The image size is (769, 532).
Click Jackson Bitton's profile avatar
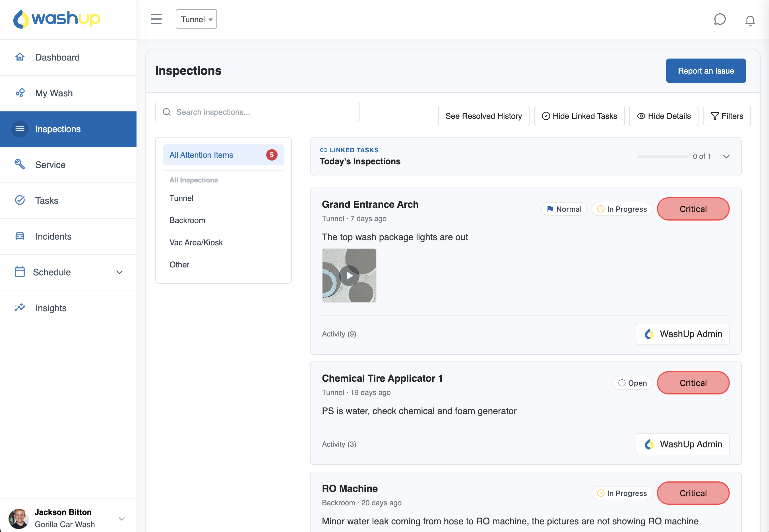pyautogui.click(x=19, y=519)
